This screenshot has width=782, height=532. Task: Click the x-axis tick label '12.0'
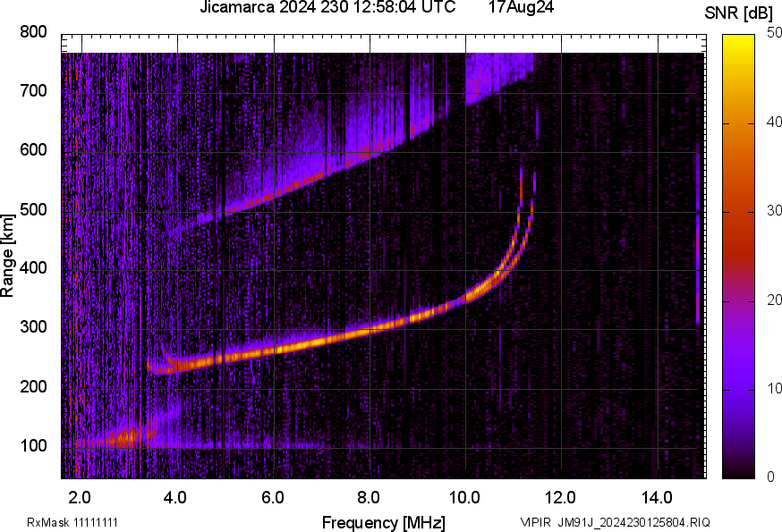coord(561,498)
